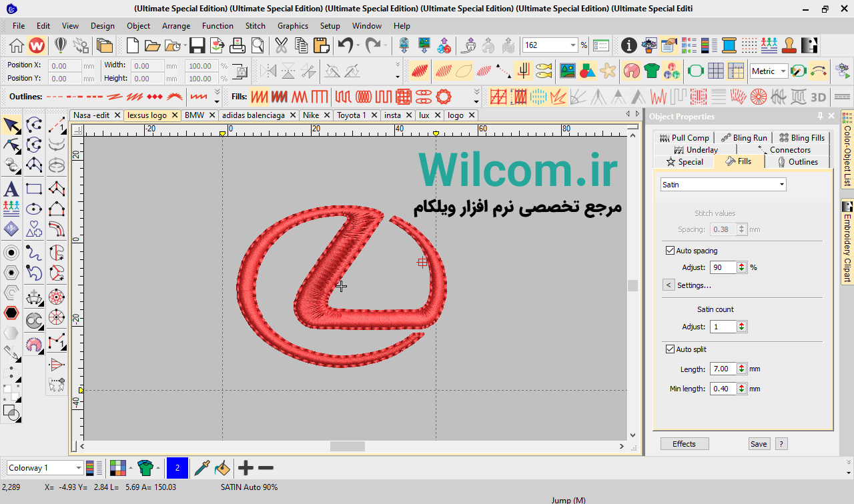Open Design Information with the black i icon
The width and height of the screenshot is (854, 504).
[x=628, y=45]
